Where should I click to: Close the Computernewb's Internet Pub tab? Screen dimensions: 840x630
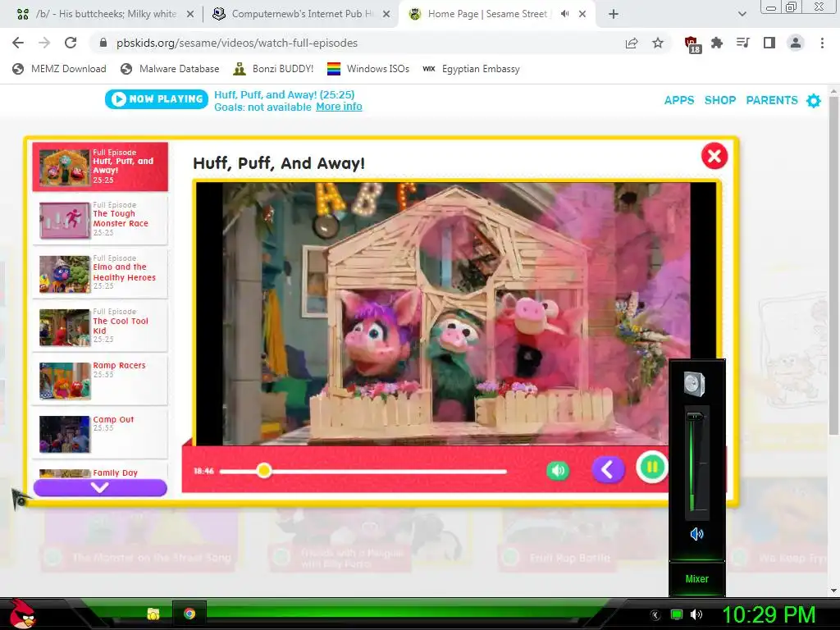[386, 15]
